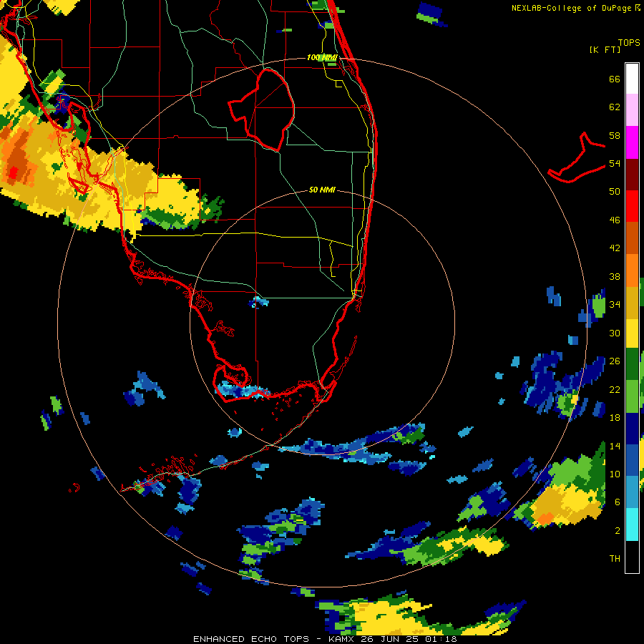Click the TOPS legend title
The image size is (644, 644).
(629, 43)
